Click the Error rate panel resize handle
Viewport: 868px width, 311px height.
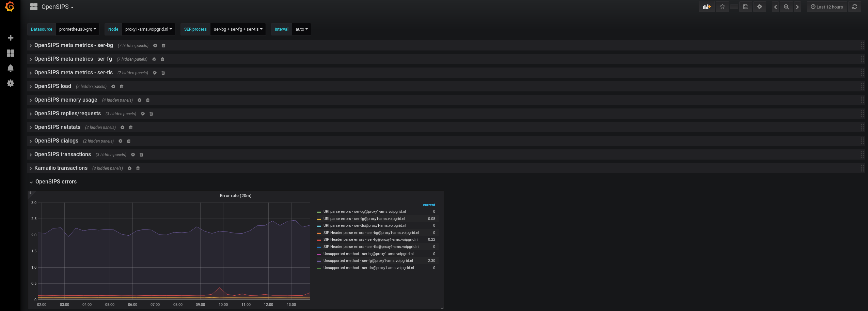click(x=442, y=307)
